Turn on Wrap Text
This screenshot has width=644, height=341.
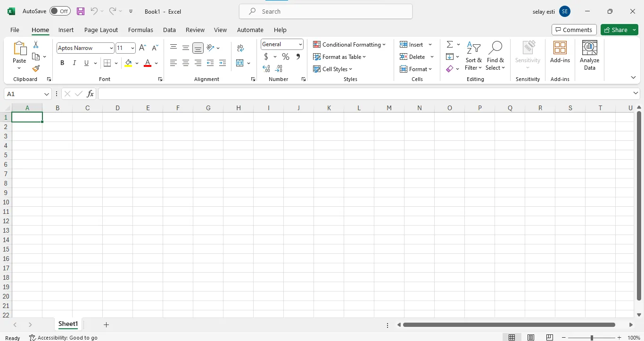240,48
